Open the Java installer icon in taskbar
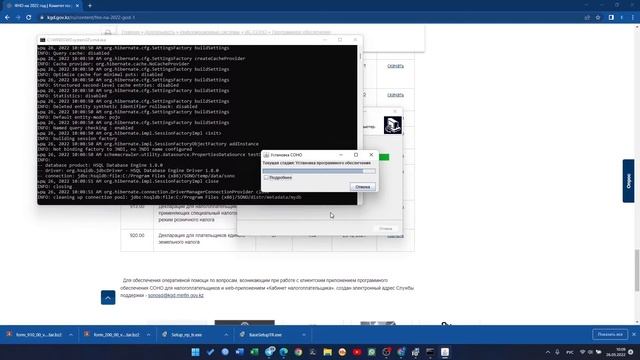Viewport: 640px width, 360px height. tap(445, 352)
